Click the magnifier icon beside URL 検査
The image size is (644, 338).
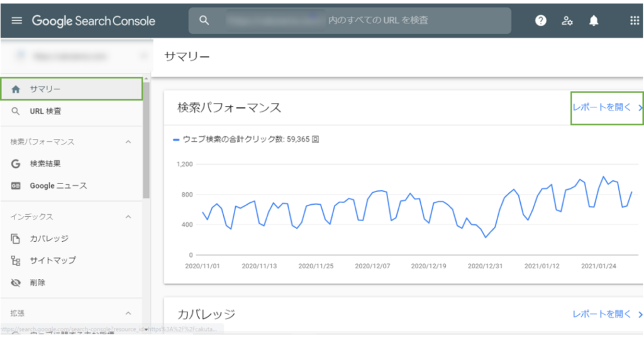pyautogui.click(x=15, y=111)
